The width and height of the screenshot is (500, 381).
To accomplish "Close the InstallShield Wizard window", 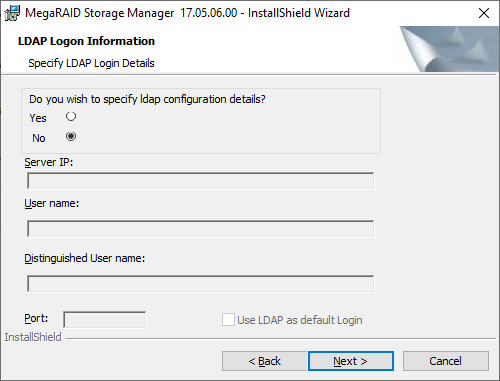I will [484, 13].
